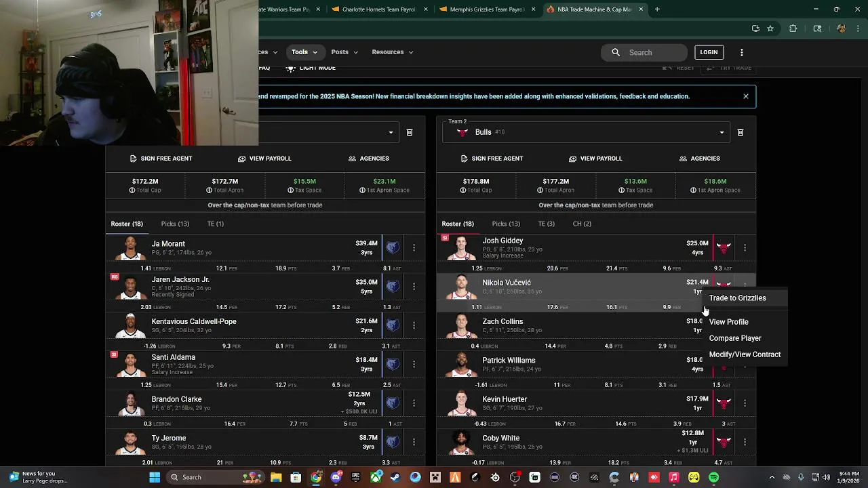Click the Bulls logo on Josh Giddey's row

click(724, 247)
